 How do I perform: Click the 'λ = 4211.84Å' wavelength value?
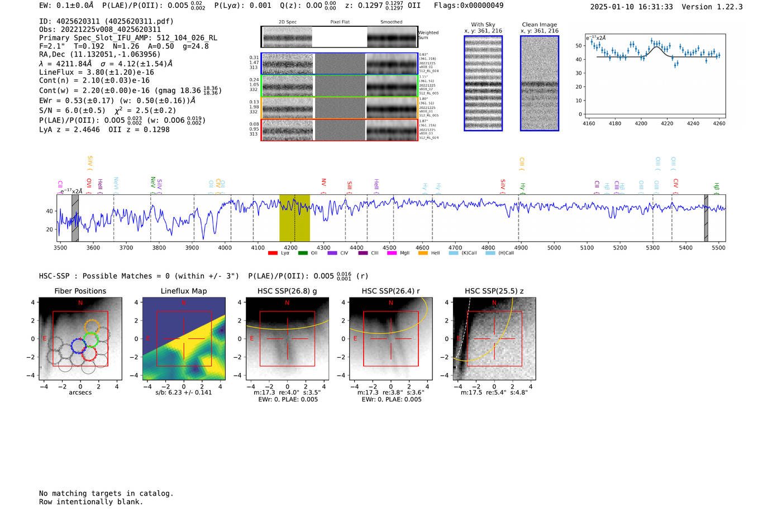(x=65, y=64)
